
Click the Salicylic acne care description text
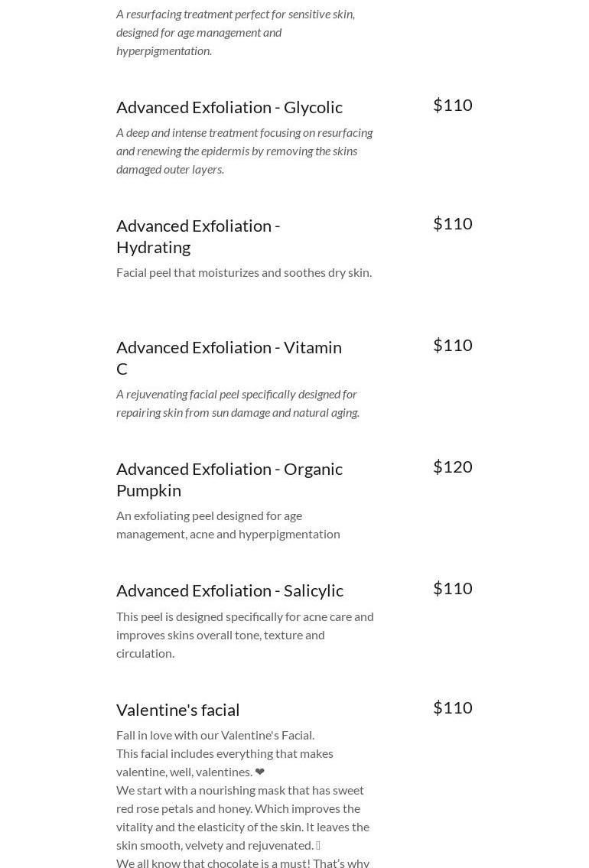pos(245,634)
